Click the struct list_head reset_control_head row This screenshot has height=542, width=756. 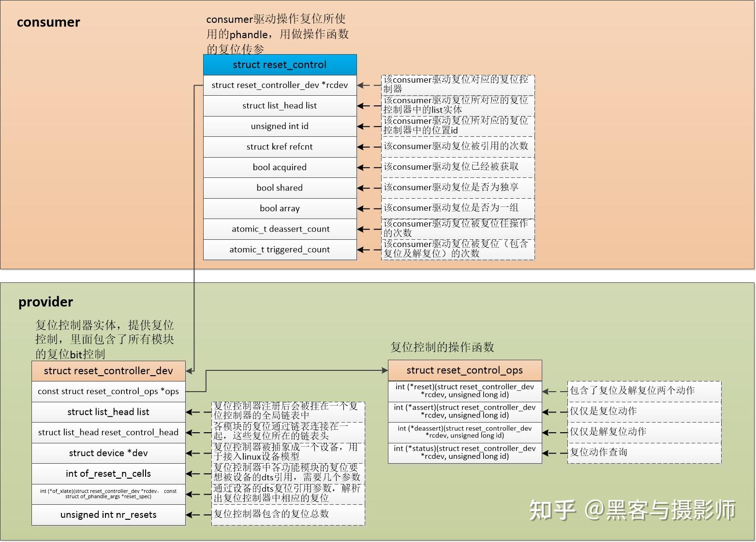(108, 432)
